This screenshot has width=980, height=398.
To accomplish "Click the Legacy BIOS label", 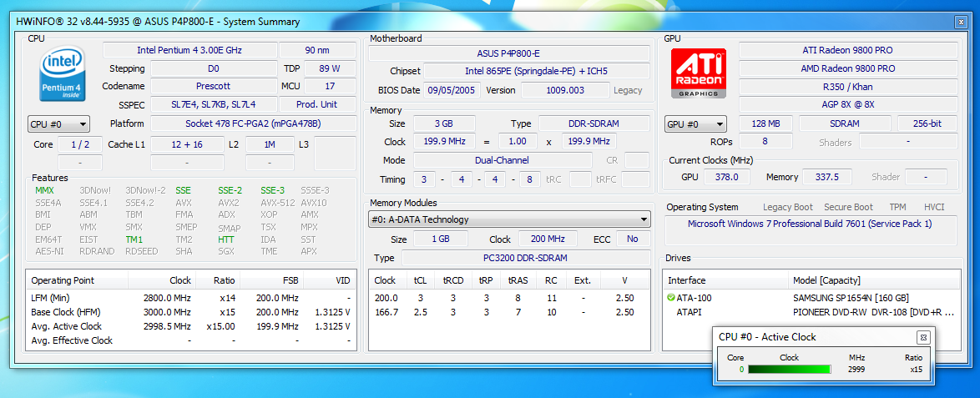I will pos(628,90).
